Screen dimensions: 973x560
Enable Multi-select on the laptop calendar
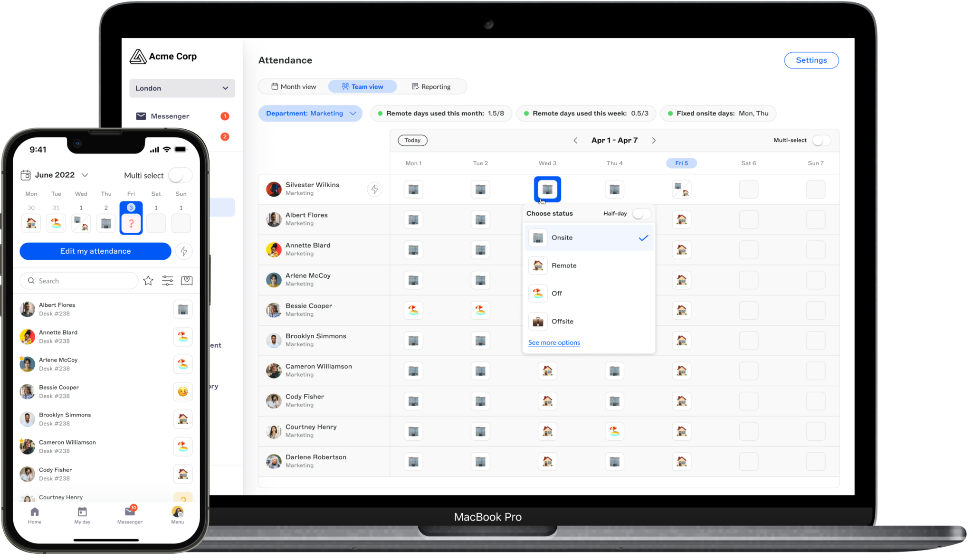(821, 141)
